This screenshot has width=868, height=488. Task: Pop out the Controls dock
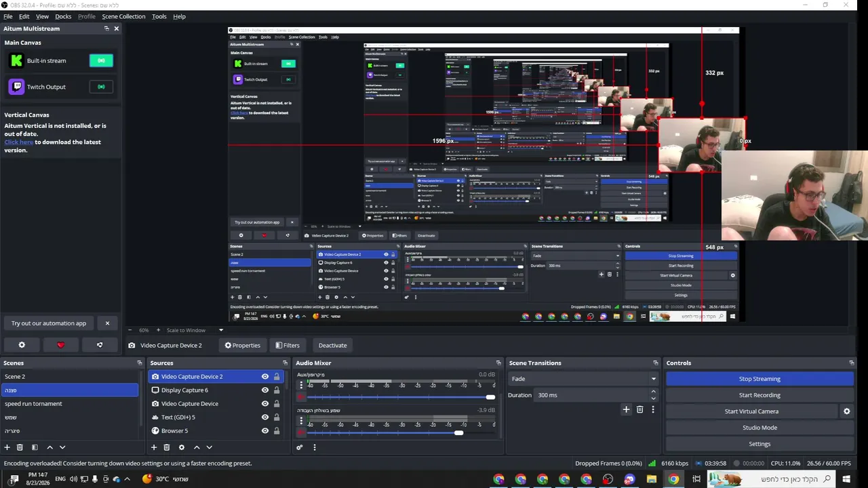click(852, 363)
